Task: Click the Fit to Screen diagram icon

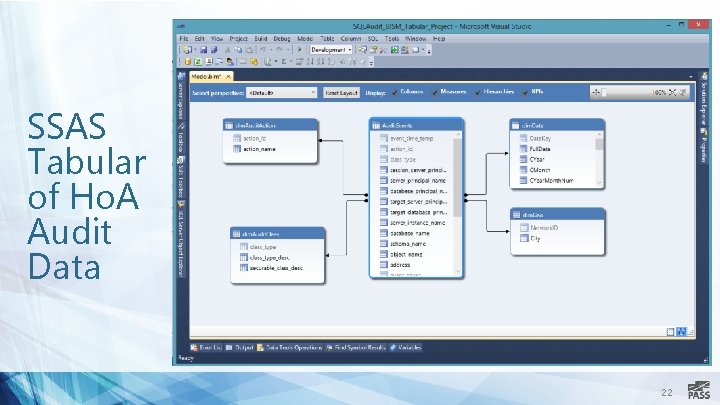Action: 672,92
